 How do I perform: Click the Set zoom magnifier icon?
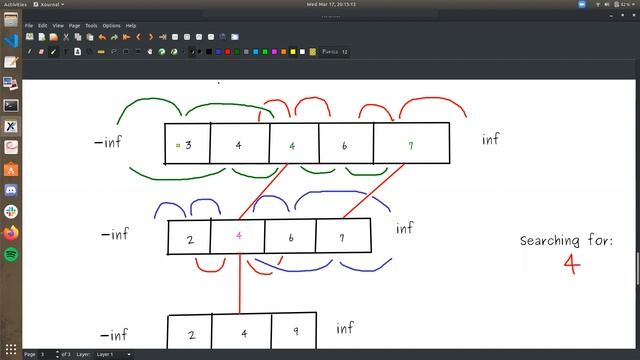click(222, 37)
